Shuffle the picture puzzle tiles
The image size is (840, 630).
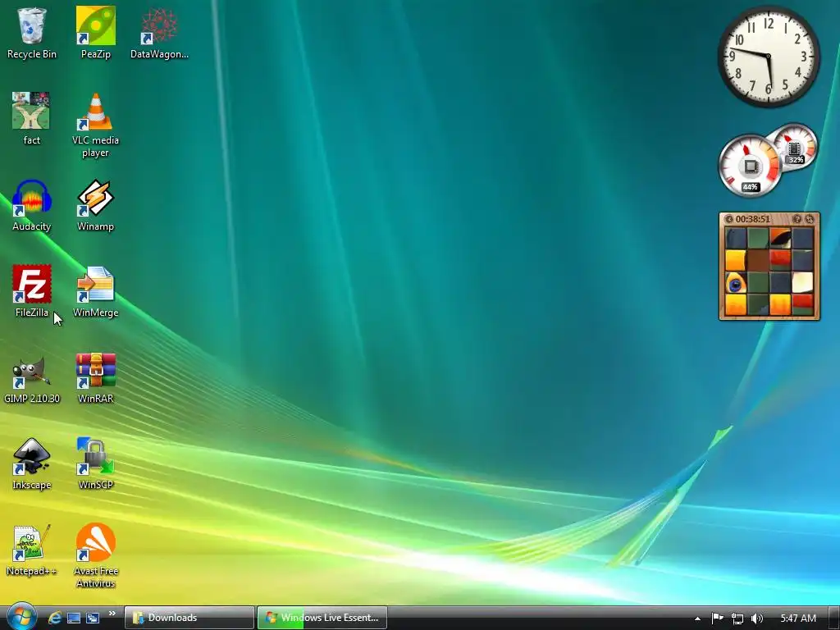click(810, 219)
